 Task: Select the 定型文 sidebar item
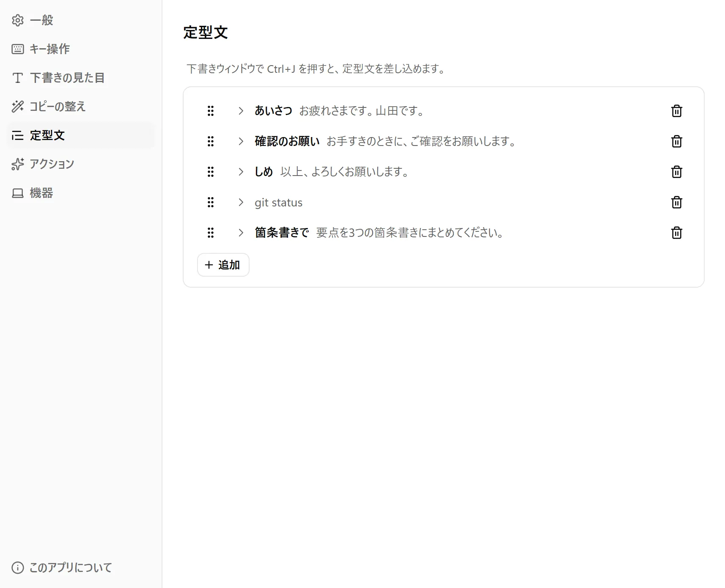[81, 135]
